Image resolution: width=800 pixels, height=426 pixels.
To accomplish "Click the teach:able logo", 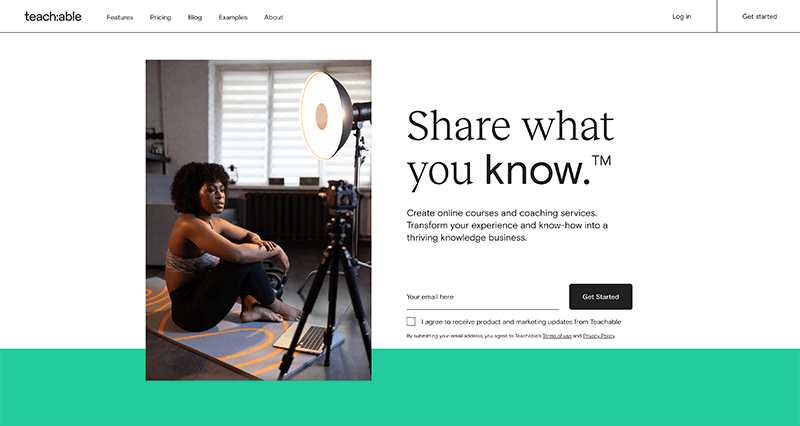I will point(53,16).
